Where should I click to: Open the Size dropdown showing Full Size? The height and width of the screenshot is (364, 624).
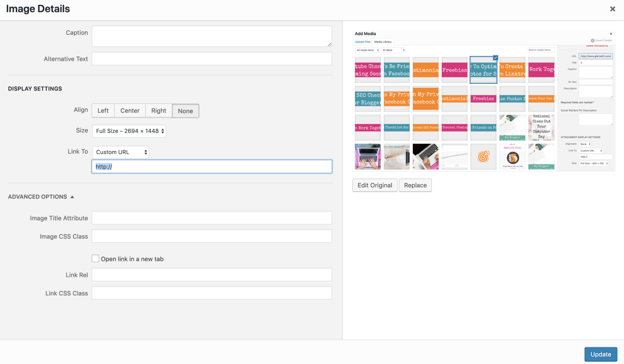[129, 131]
